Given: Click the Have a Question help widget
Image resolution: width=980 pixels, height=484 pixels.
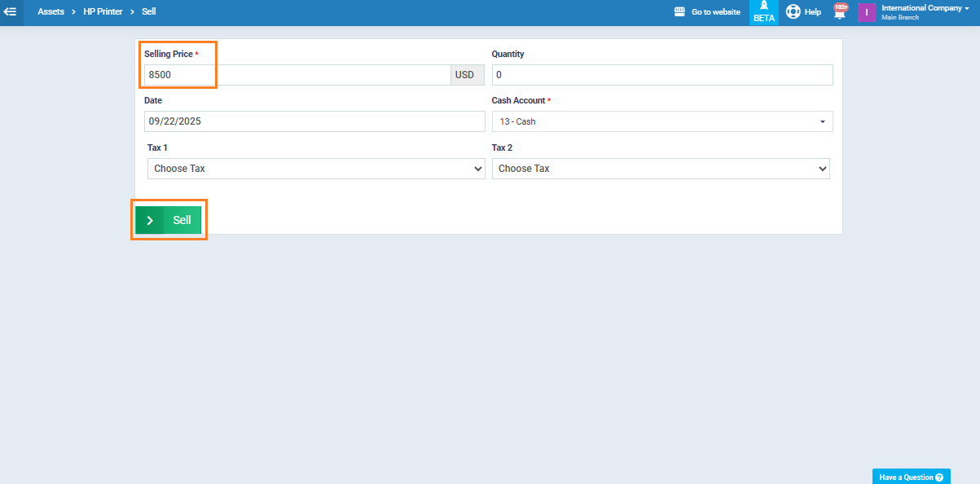Looking at the screenshot, I should click(x=911, y=477).
